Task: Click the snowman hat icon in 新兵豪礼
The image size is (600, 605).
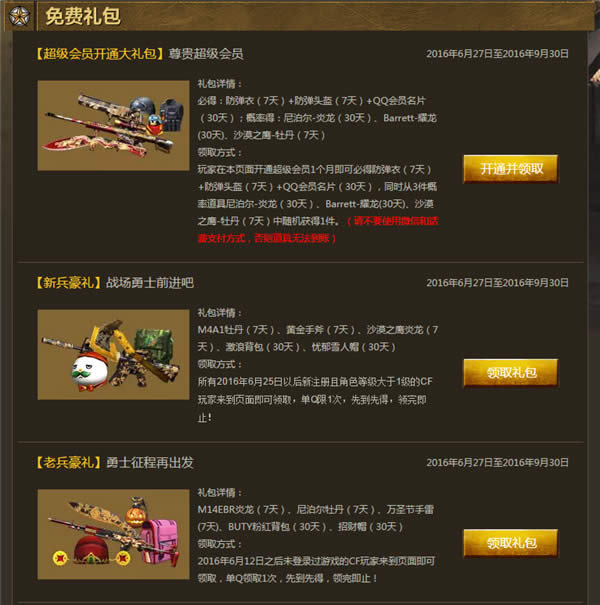Action: 90,370
